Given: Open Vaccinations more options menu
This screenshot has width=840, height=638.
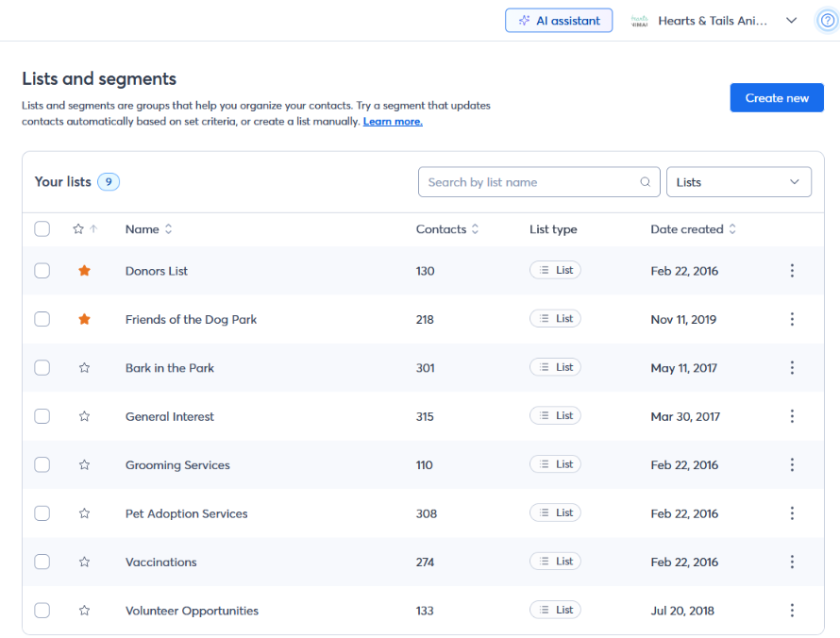Looking at the screenshot, I should [x=792, y=562].
